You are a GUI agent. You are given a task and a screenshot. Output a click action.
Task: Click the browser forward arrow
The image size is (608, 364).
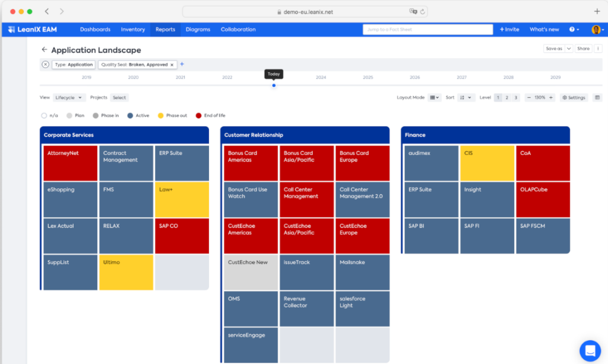pyautogui.click(x=62, y=12)
